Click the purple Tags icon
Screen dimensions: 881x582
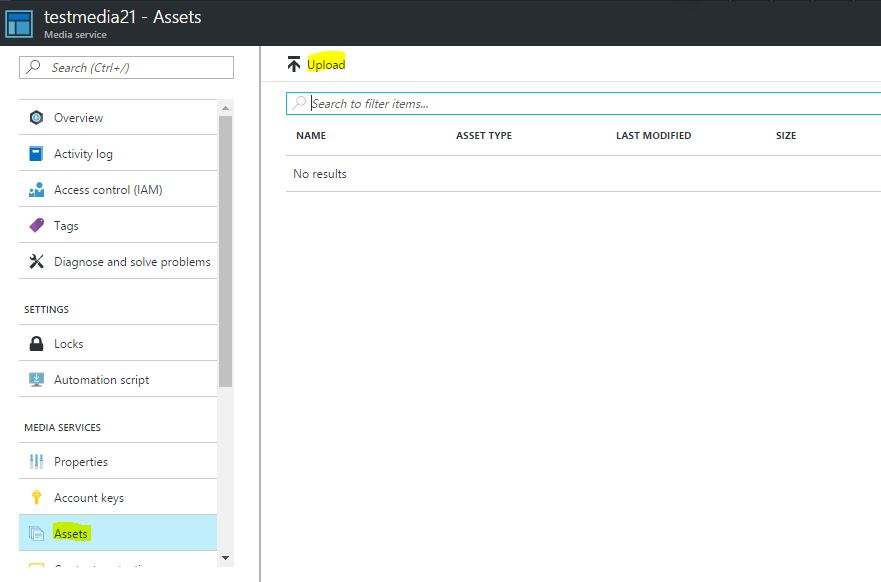tap(37, 226)
